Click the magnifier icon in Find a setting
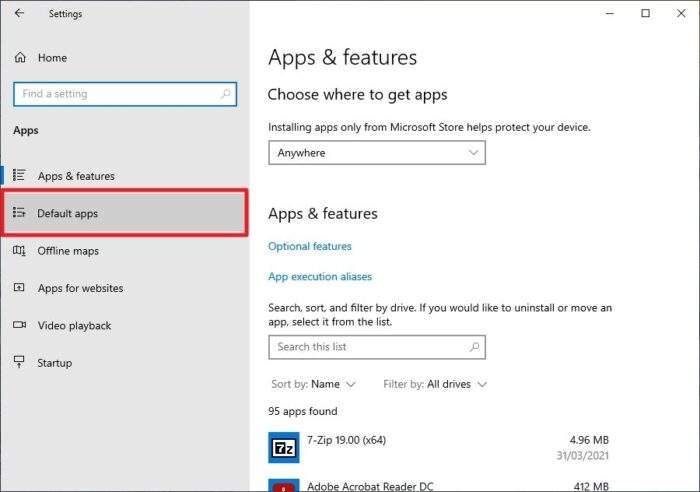 (225, 94)
